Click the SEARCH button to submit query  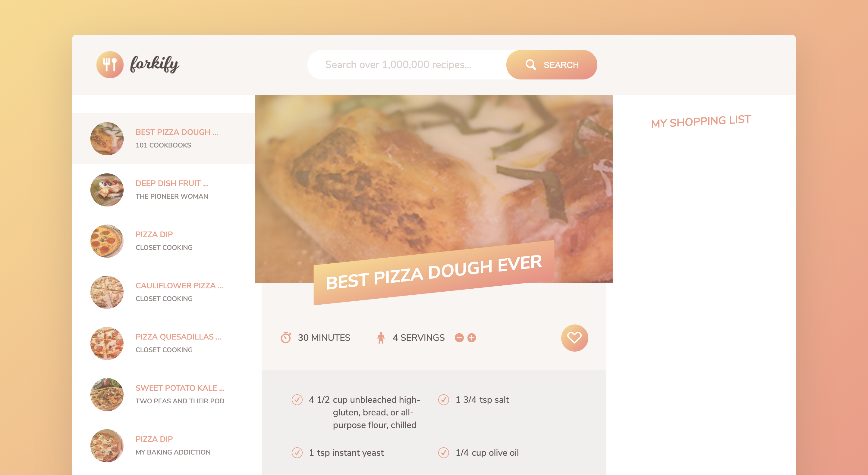click(x=551, y=64)
